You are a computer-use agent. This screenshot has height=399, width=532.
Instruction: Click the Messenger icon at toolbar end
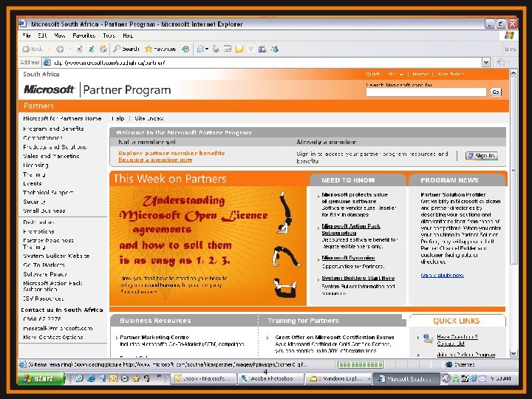tap(274, 50)
